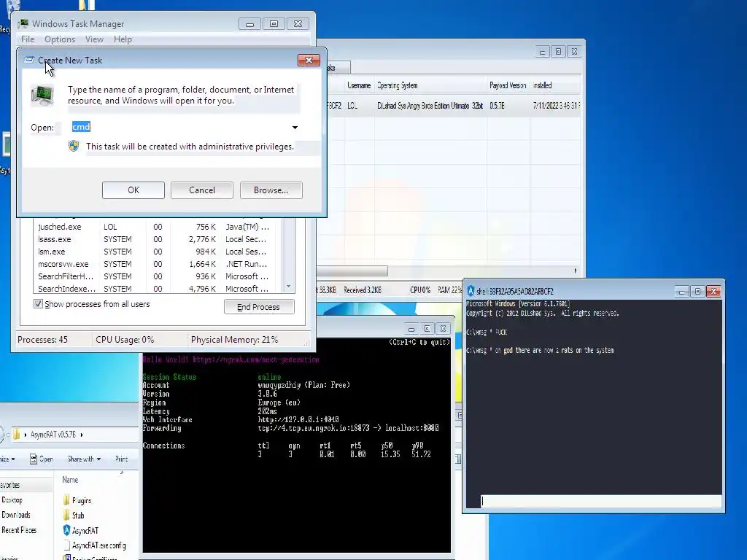The height and width of the screenshot is (560, 747).
Task: Expand breadcrumb arrow after AsyncRAT v0.5.7B
Action: point(82,435)
